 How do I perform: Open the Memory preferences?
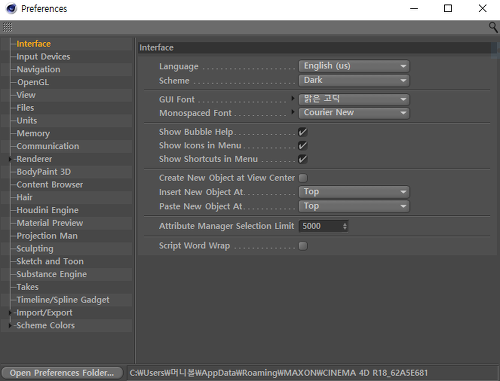[x=33, y=134]
